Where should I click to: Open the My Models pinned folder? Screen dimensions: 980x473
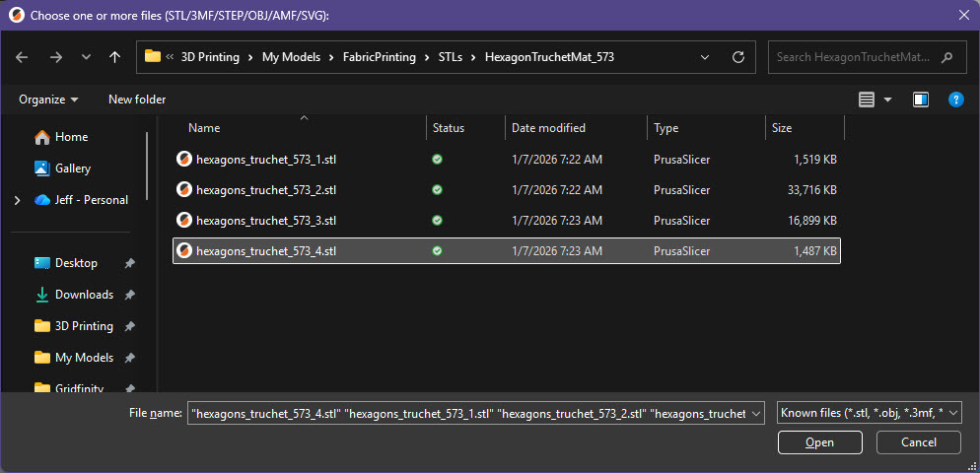point(74,358)
